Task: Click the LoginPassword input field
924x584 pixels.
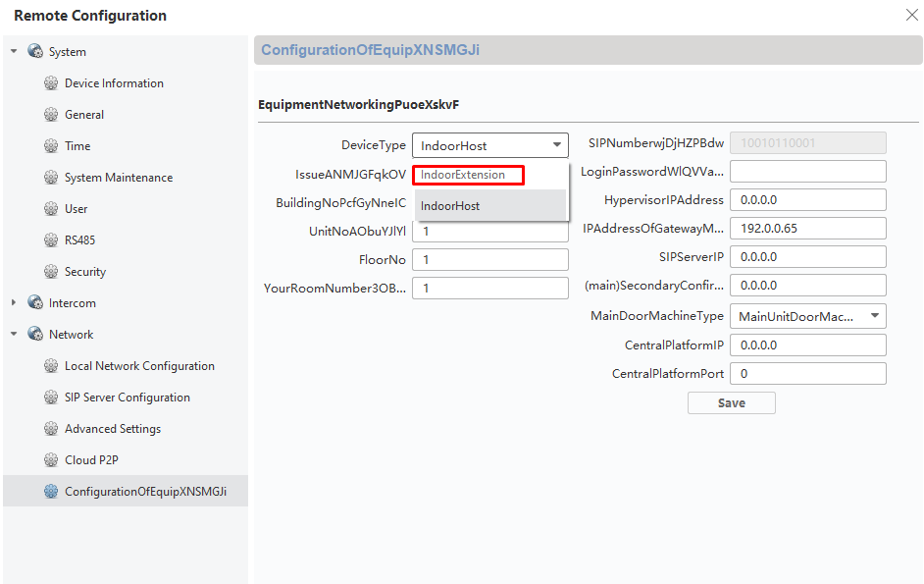Action: (808, 171)
